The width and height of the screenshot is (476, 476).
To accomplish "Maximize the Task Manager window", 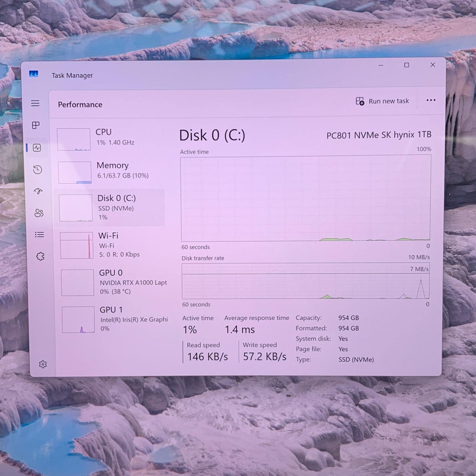I will [407, 65].
